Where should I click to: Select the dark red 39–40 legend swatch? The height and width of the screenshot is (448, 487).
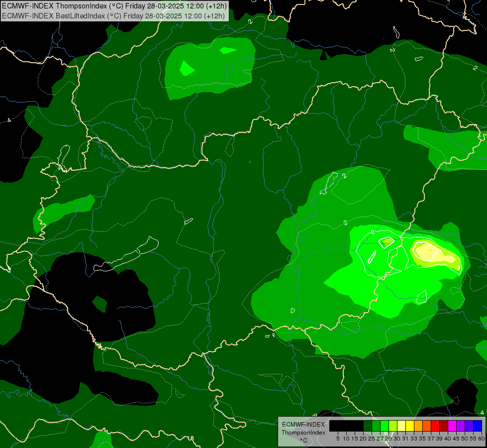point(444,426)
